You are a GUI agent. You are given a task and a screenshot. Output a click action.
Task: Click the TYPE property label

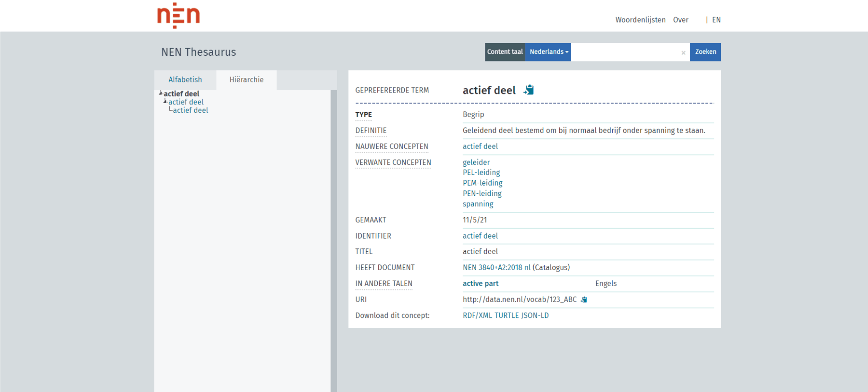tap(364, 114)
